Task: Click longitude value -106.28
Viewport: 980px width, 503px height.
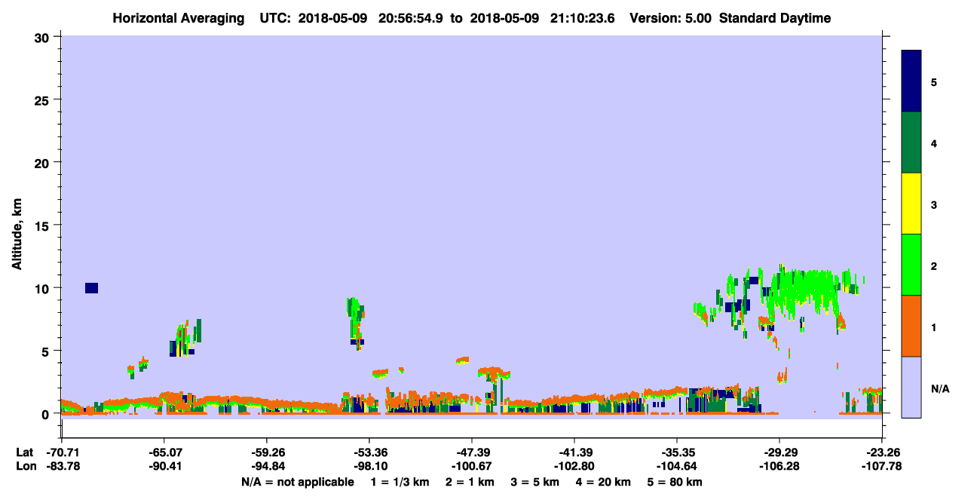Action: coord(779,466)
